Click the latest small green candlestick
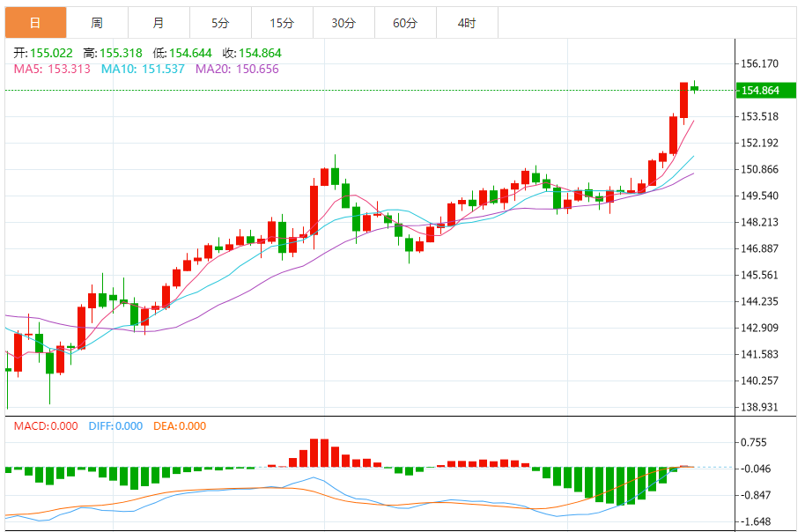The image size is (805, 532). pos(695,88)
